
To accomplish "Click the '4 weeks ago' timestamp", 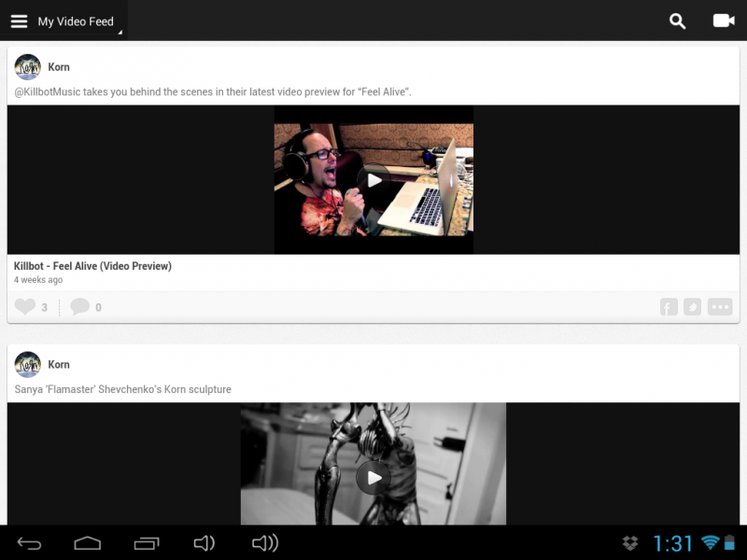I will pos(38,280).
